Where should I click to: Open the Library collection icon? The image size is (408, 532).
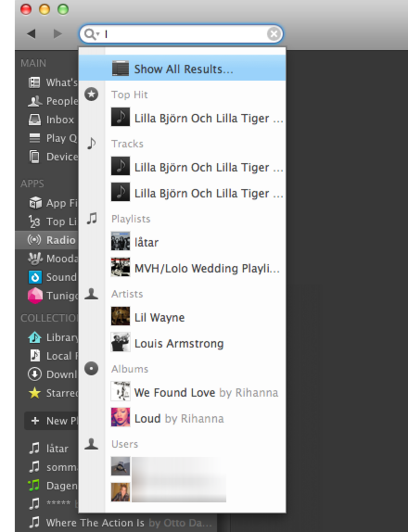34,337
